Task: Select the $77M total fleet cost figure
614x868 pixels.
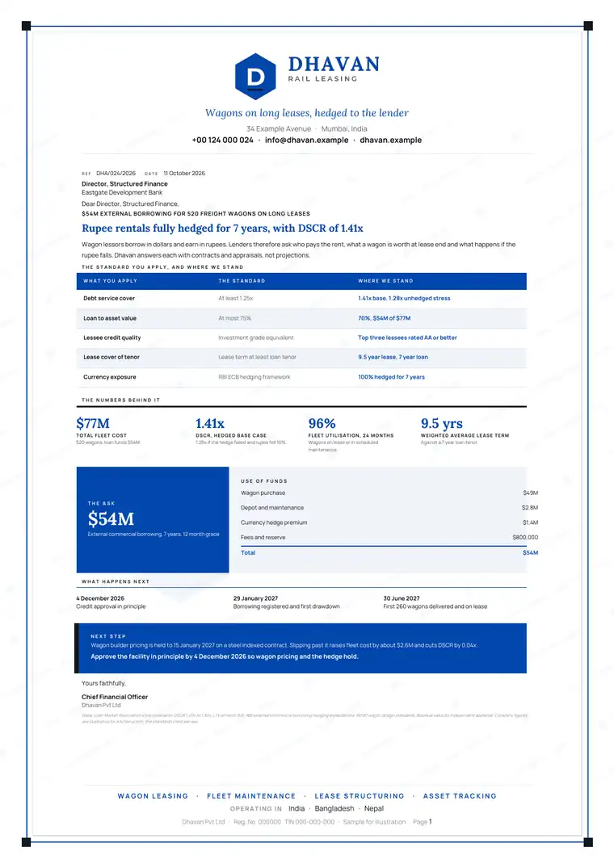Action: pyautogui.click(x=93, y=423)
